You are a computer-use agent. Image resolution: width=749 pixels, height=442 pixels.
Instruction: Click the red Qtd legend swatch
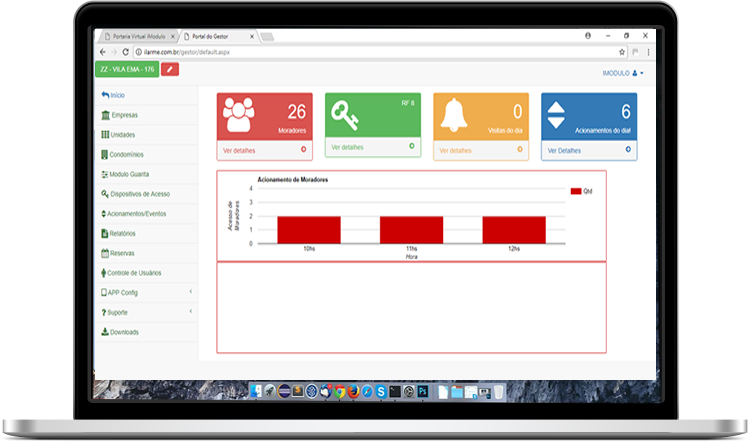tap(575, 190)
